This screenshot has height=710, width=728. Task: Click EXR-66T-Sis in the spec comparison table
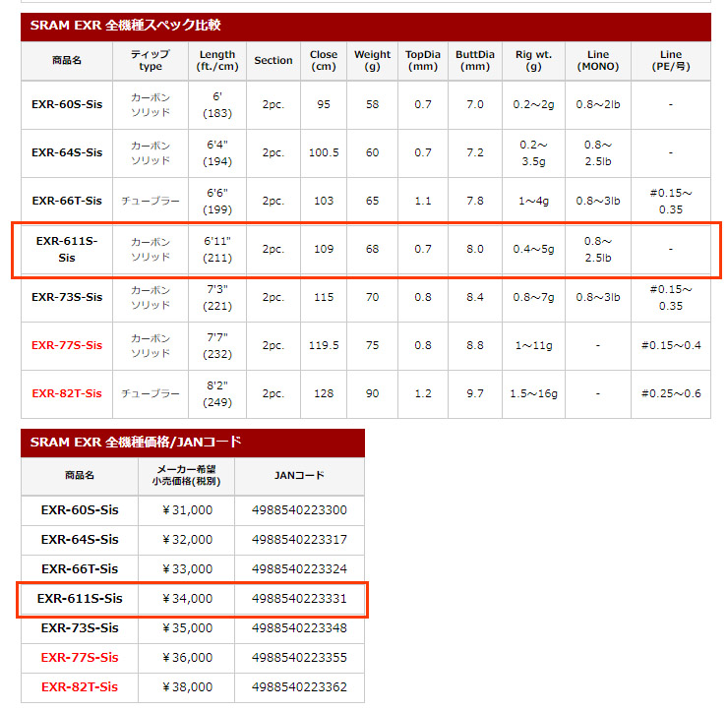point(67,201)
